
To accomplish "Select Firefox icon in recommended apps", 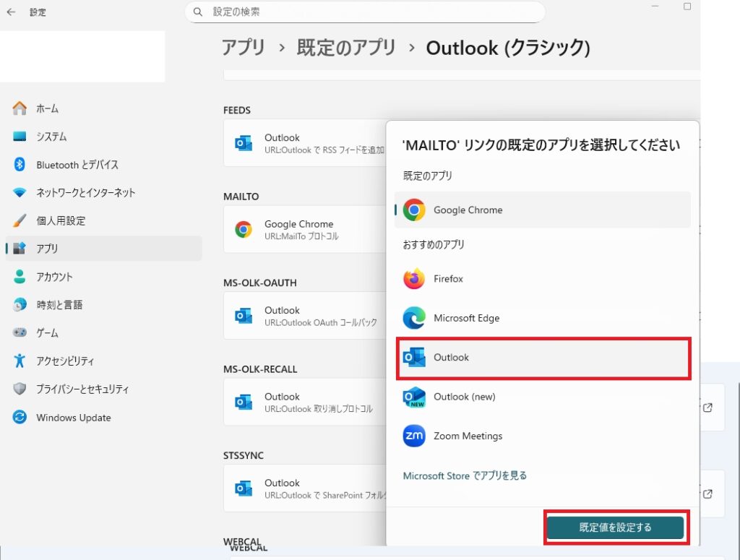I will point(414,279).
